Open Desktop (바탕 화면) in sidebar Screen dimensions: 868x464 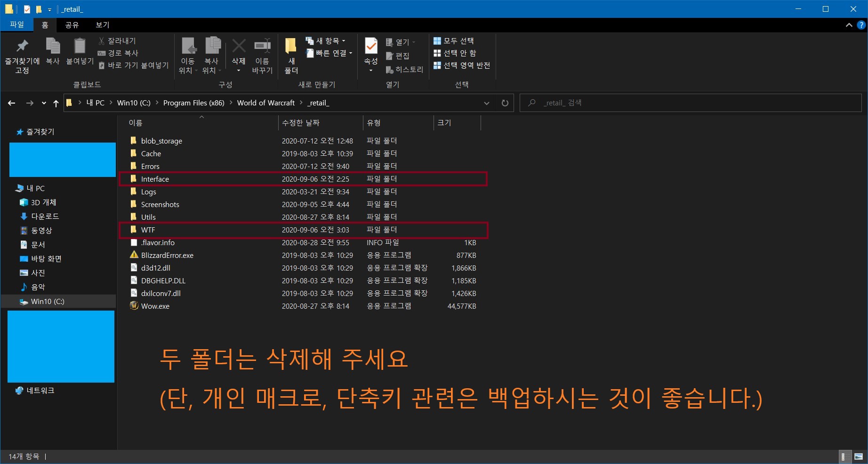[41, 259]
